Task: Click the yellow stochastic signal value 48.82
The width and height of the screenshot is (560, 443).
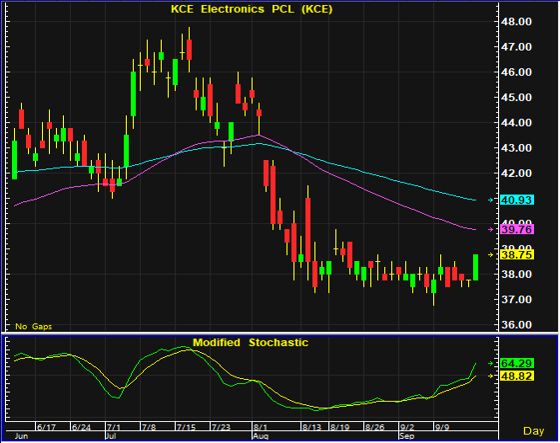Action: coord(517,376)
